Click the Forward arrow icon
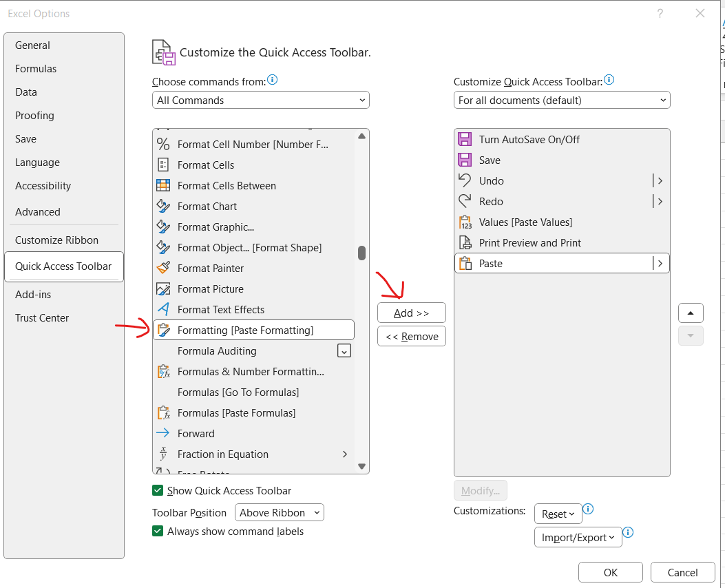This screenshot has width=725, height=588. [x=162, y=433]
